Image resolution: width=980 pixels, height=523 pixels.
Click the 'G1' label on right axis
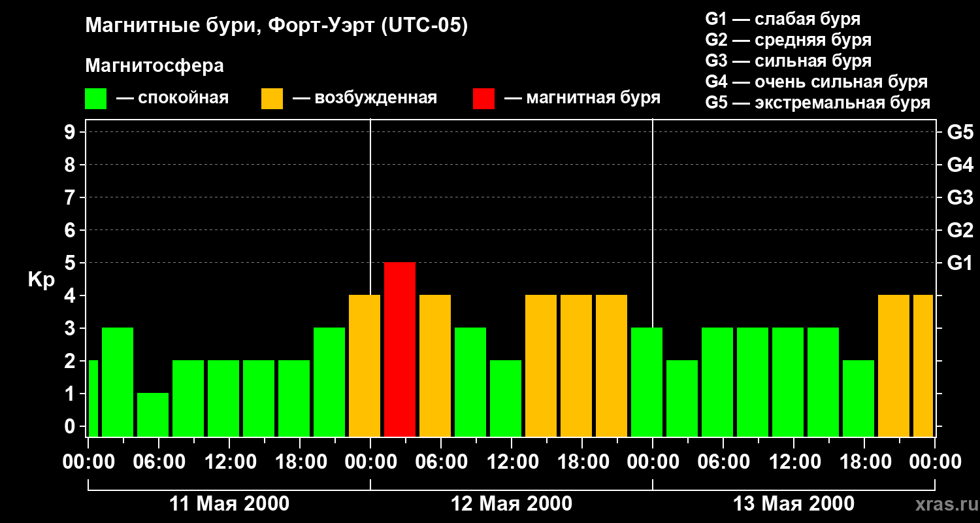click(x=960, y=263)
